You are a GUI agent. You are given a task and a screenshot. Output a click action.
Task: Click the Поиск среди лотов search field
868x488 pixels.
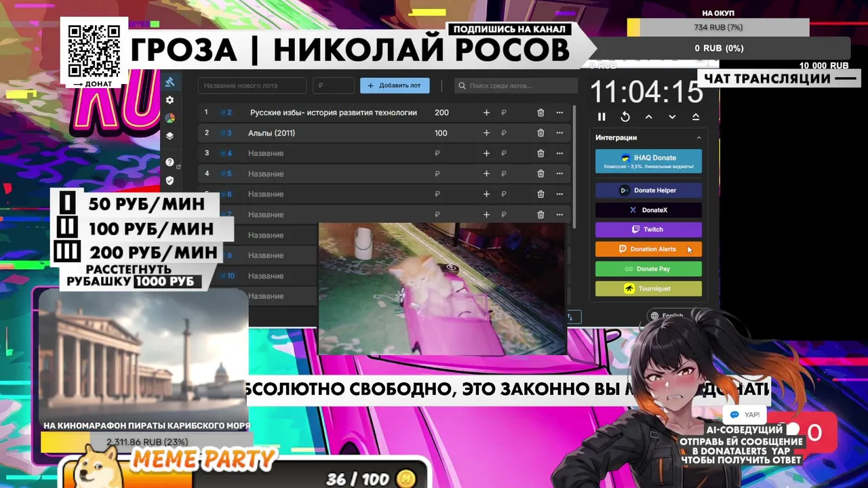pyautogui.click(x=515, y=85)
